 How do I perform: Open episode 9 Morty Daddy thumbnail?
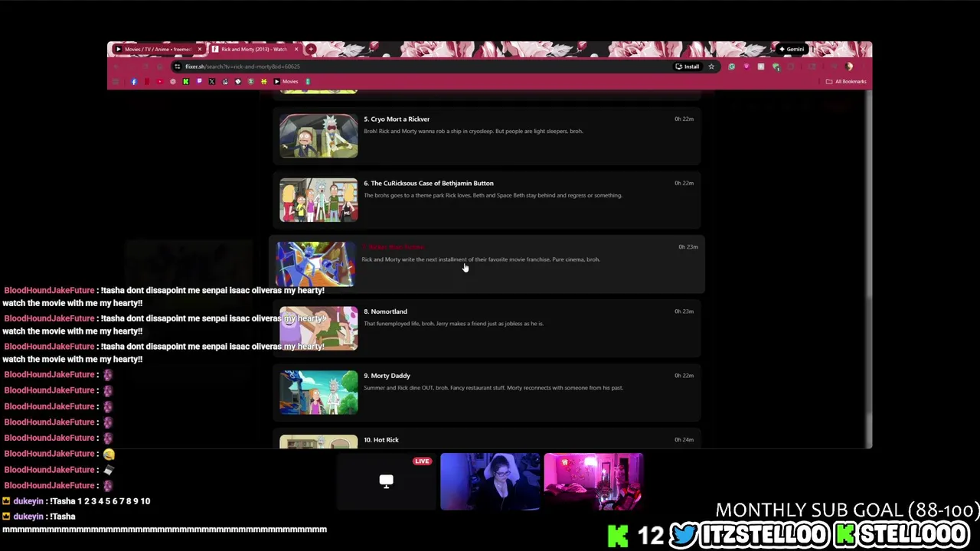pos(318,393)
